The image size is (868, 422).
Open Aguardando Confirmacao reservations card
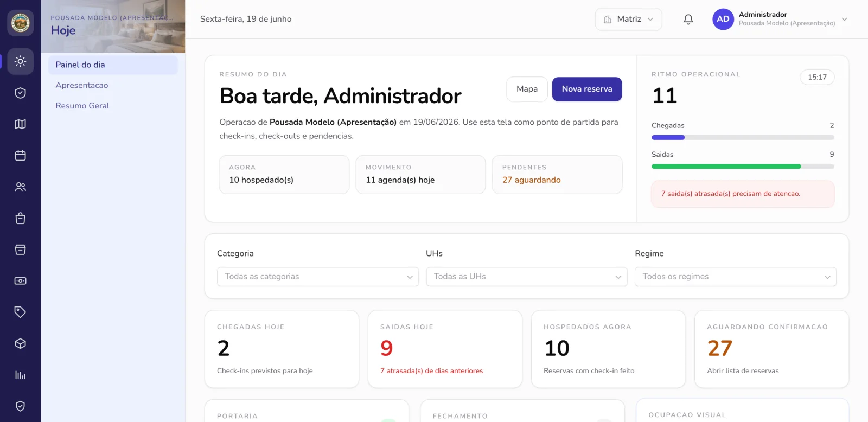point(771,349)
